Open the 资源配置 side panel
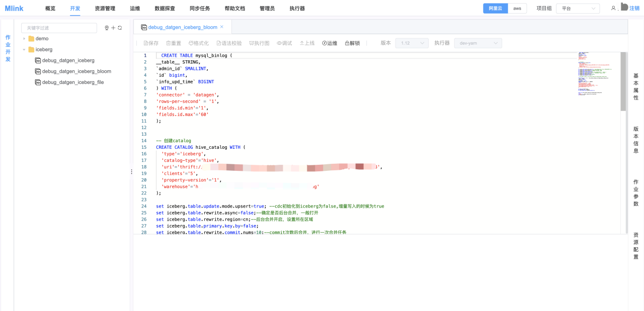This screenshot has width=644, height=311. (636, 246)
